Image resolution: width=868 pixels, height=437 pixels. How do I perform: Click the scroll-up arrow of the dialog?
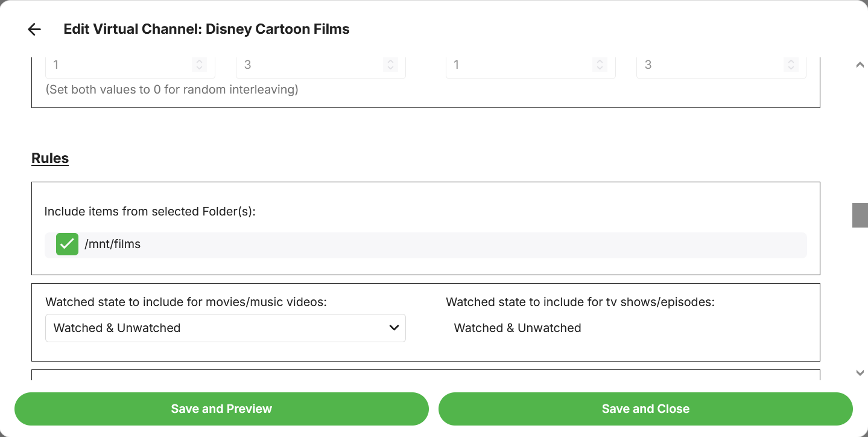(860, 65)
